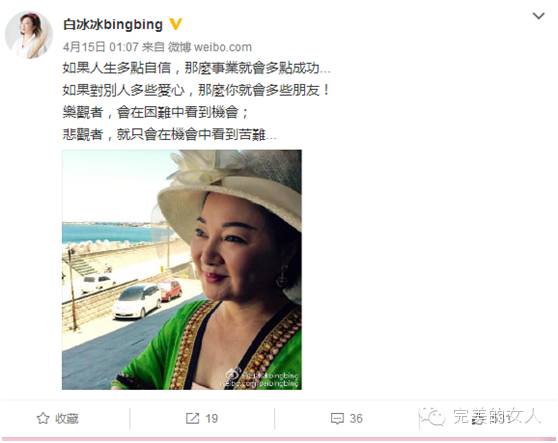This screenshot has width=558, height=443.
Task: Open the 白冰冰bingbing profile name link
Action: [113, 25]
